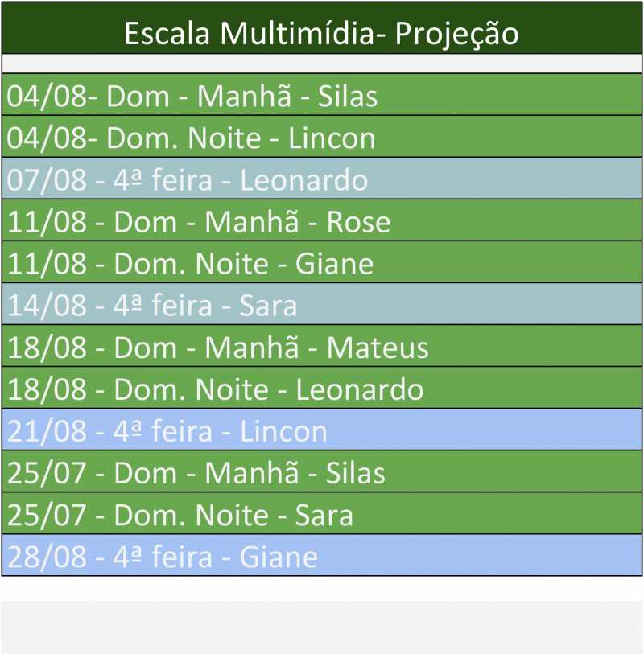Pick the 28/08 4ª feira Giane row
This screenshot has height=654, width=644.
(322, 557)
